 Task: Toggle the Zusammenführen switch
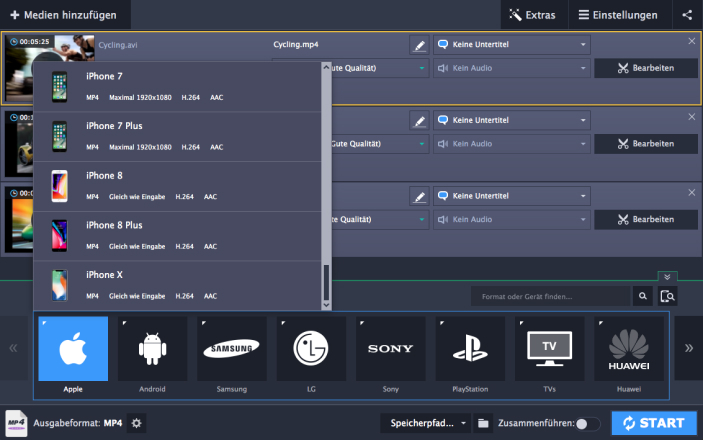pyautogui.click(x=588, y=423)
